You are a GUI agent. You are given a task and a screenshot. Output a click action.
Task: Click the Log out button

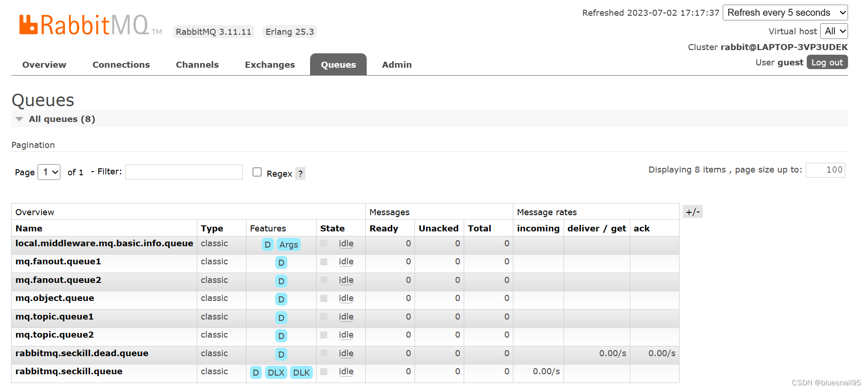coord(827,62)
